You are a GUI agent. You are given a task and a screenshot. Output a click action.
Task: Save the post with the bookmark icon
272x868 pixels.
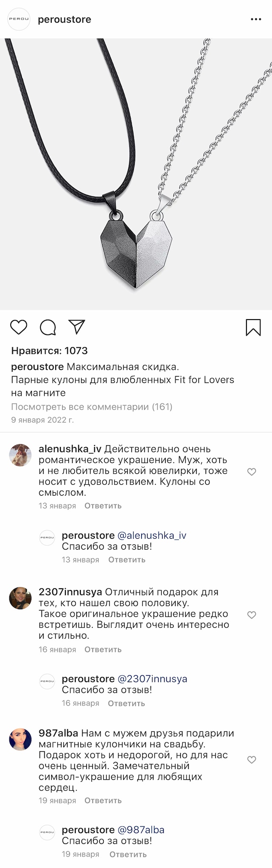point(253,327)
